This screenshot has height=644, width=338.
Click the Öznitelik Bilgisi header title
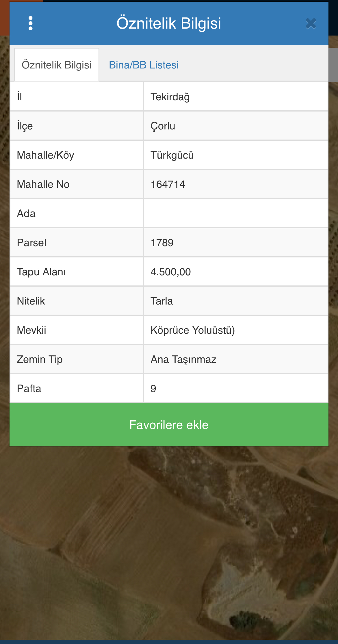[x=169, y=23]
